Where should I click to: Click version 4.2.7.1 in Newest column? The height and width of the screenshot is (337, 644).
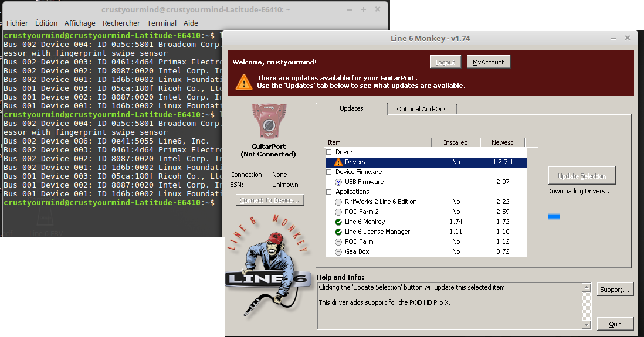tap(503, 162)
